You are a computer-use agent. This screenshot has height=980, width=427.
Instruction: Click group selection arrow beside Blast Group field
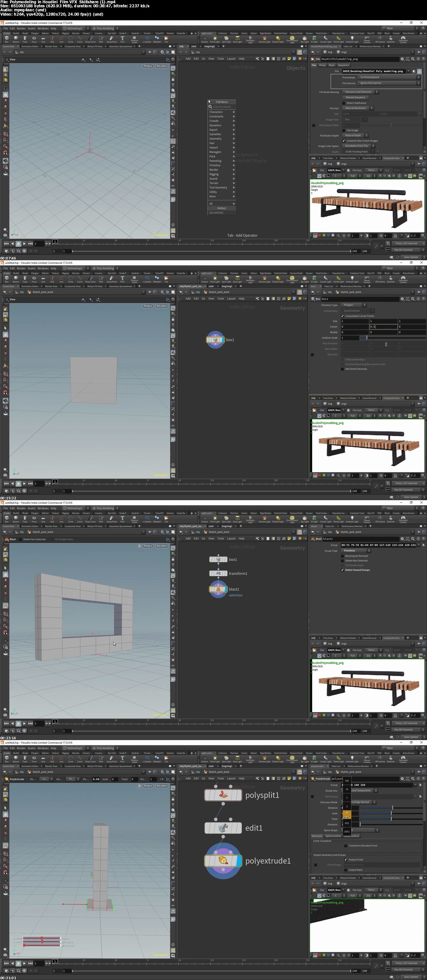click(424, 545)
